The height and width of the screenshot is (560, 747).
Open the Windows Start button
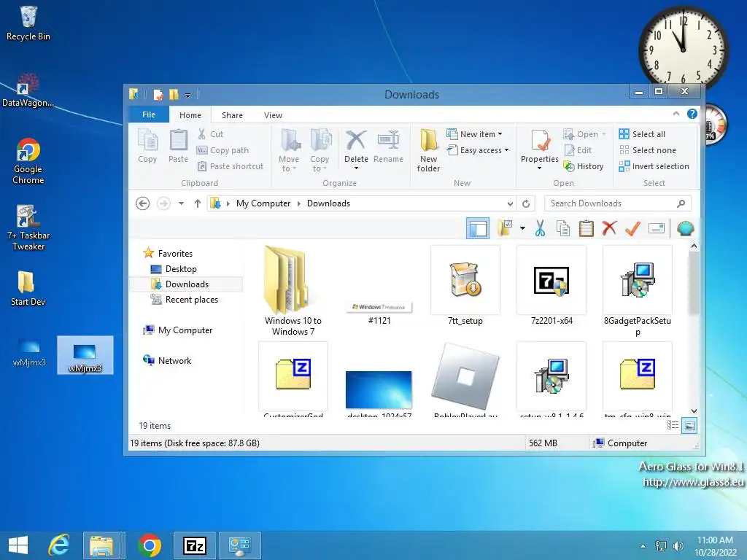click(x=18, y=545)
